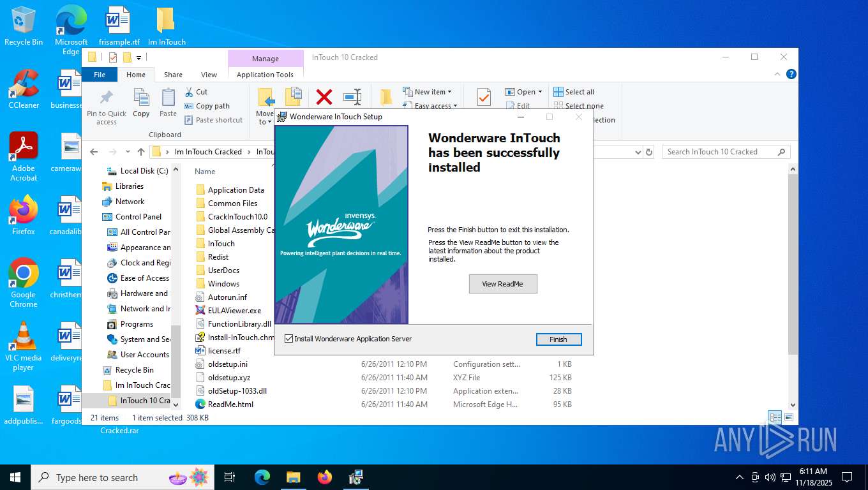The height and width of the screenshot is (490, 868).
Task: Open the Quick Access Toolbar customize dropdown
Action: point(139,57)
